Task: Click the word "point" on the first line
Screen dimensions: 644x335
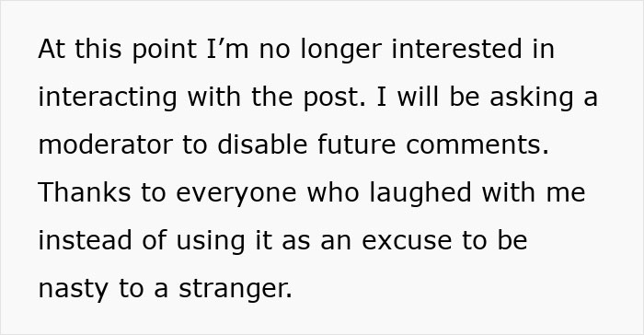Action: 165,50
